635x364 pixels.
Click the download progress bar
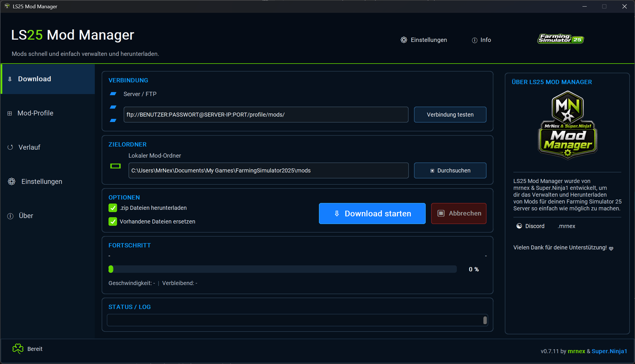(283, 269)
